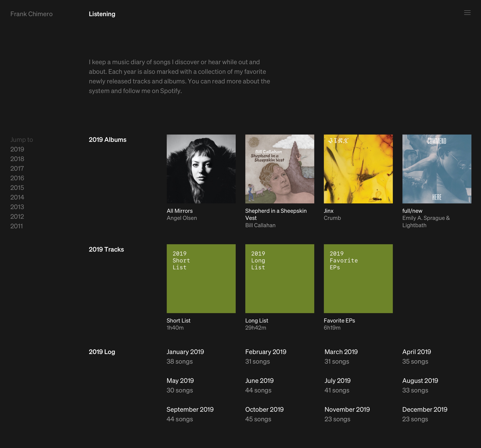Open the 2019 Short List green tile
This screenshot has height=448, width=481.
coord(201,279)
